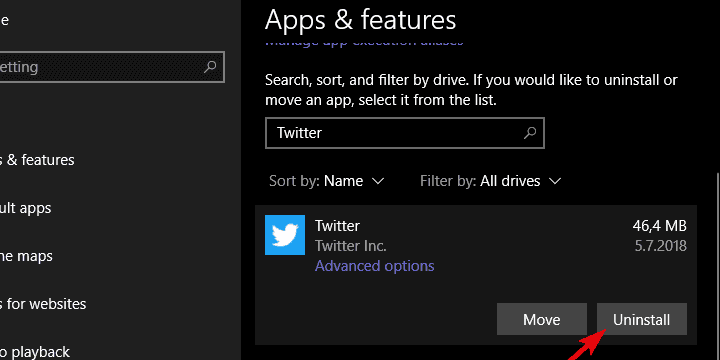Click the Twitter Inc. publisher text
The height and width of the screenshot is (360, 720).
point(350,246)
